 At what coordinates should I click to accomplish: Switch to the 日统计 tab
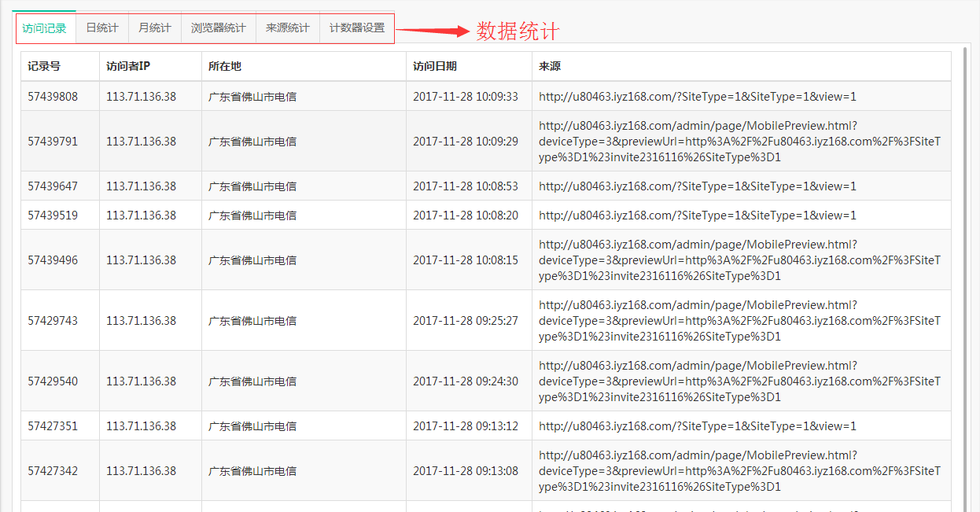(102, 28)
